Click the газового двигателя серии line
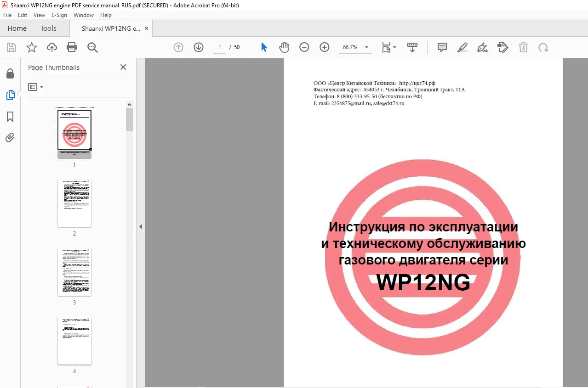The image size is (588, 388). (423, 260)
